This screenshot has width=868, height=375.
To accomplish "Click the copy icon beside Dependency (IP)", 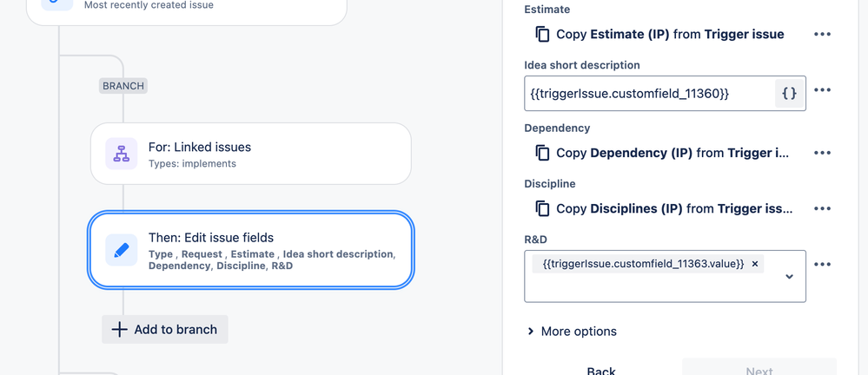I will (542, 153).
